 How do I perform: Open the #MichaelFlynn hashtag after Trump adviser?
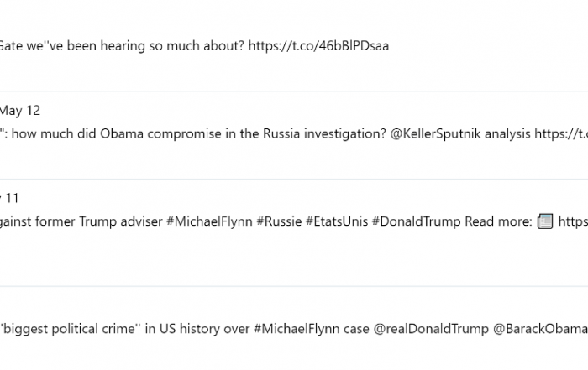[209, 221]
